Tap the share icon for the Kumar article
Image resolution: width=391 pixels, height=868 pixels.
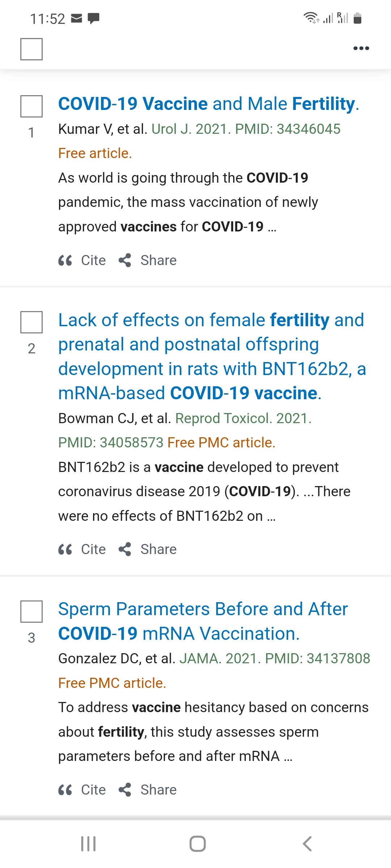point(125,260)
